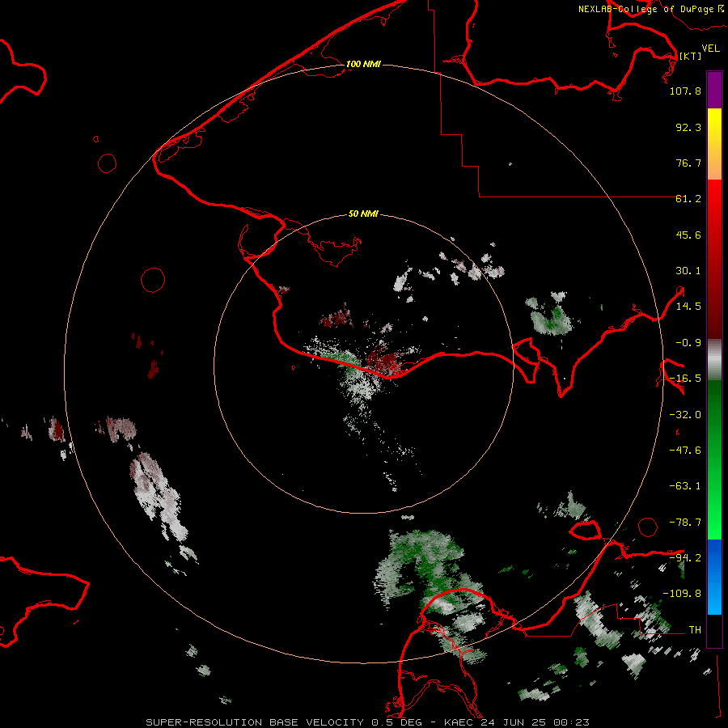Click the 45.6 value on the velocity scale

pos(688,235)
